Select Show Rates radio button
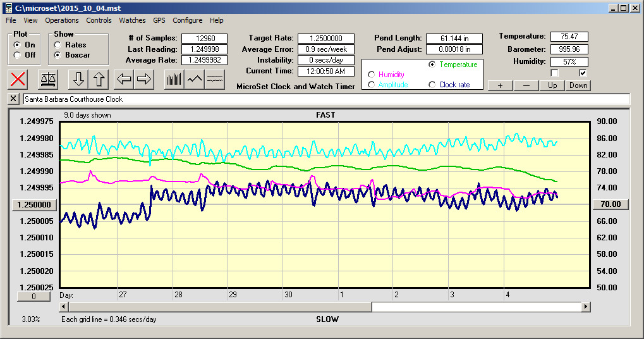 click(x=58, y=44)
